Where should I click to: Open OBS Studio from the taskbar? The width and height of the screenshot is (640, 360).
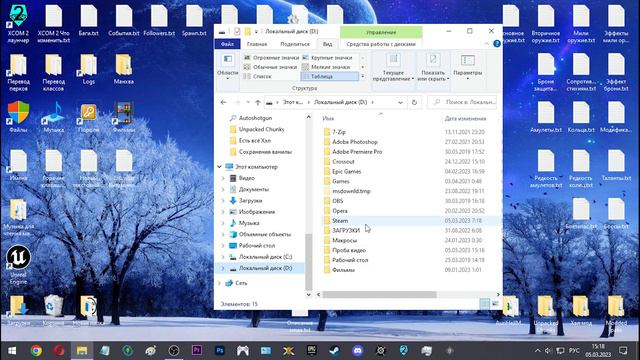tap(174, 351)
